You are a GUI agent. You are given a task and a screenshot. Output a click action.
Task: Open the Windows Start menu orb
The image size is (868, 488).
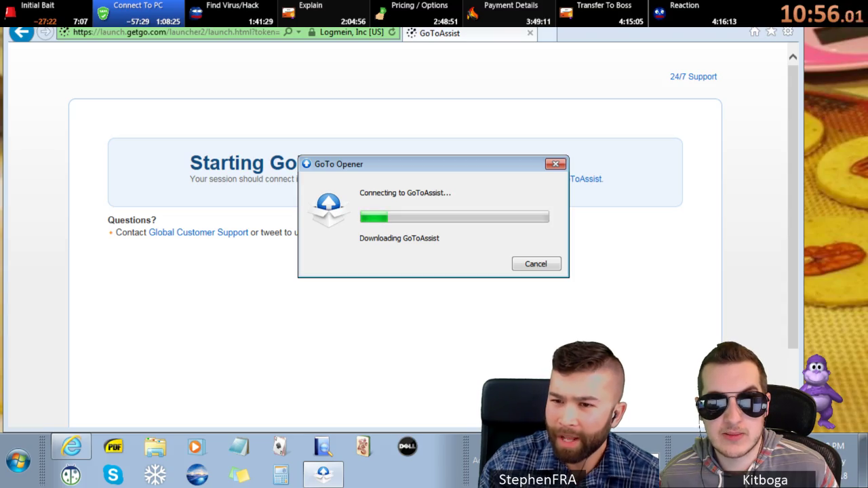click(18, 461)
